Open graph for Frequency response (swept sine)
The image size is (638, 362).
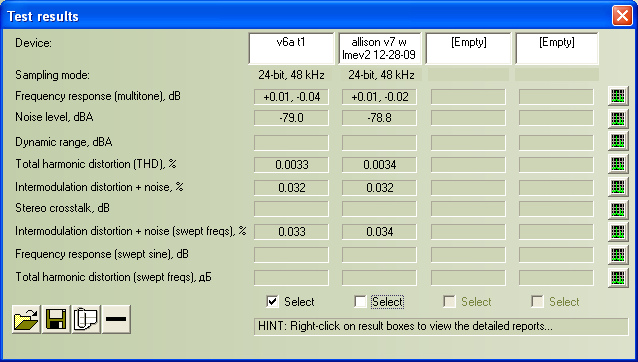618,255
